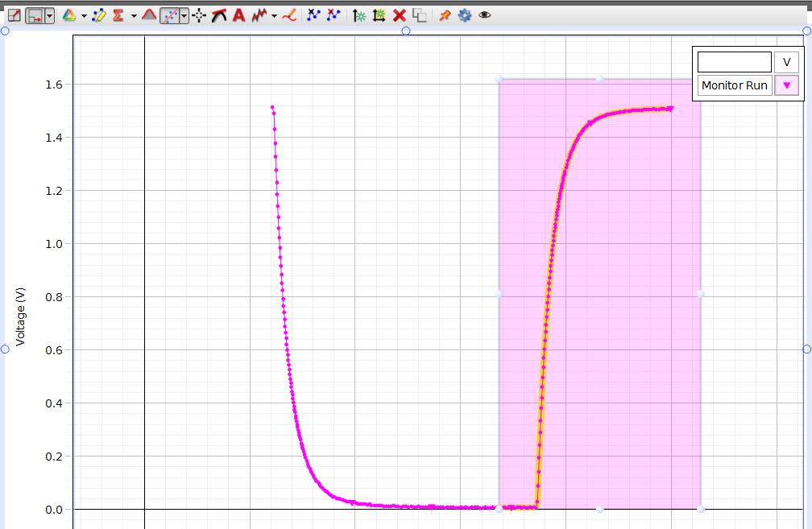The height and width of the screenshot is (529, 812).
Task: Expand the run select dropdown arrow
Action: [x=84, y=16]
